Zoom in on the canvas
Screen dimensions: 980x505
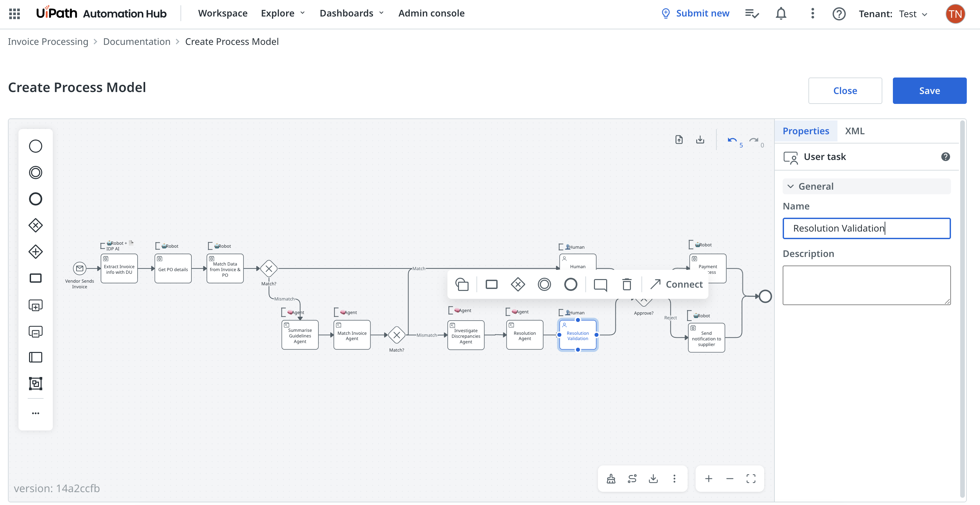coord(708,478)
